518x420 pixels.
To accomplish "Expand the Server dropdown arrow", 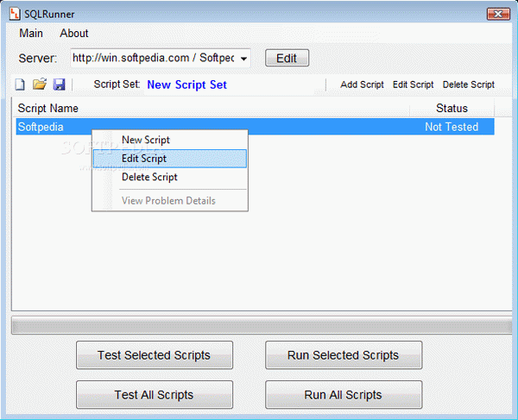I will (x=243, y=59).
